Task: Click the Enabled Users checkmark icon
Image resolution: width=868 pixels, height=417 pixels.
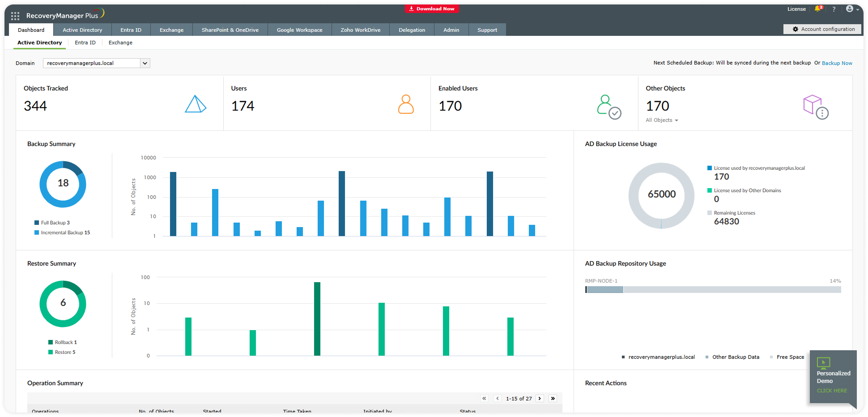Action: (609, 107)
